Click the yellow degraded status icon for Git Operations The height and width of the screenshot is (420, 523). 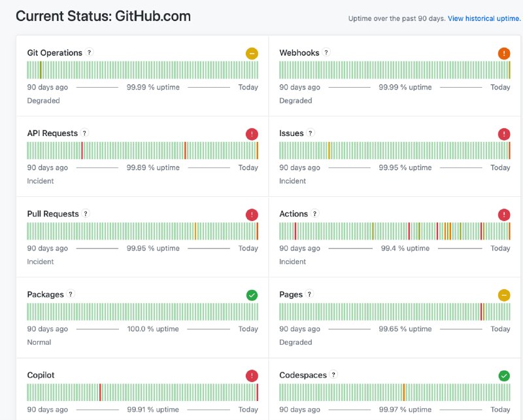click(x=252, y=54)
